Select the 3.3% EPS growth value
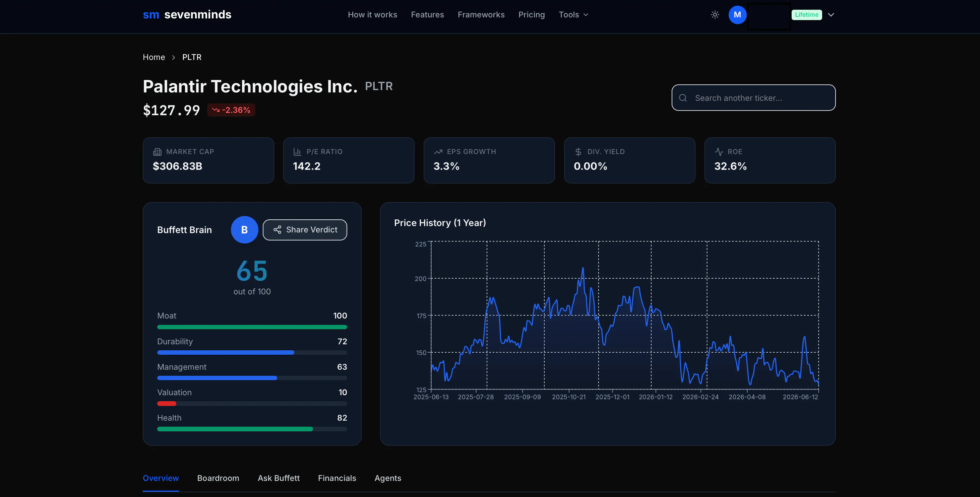The height and width of the screenshot is (497, 980). tap(446, 166)
